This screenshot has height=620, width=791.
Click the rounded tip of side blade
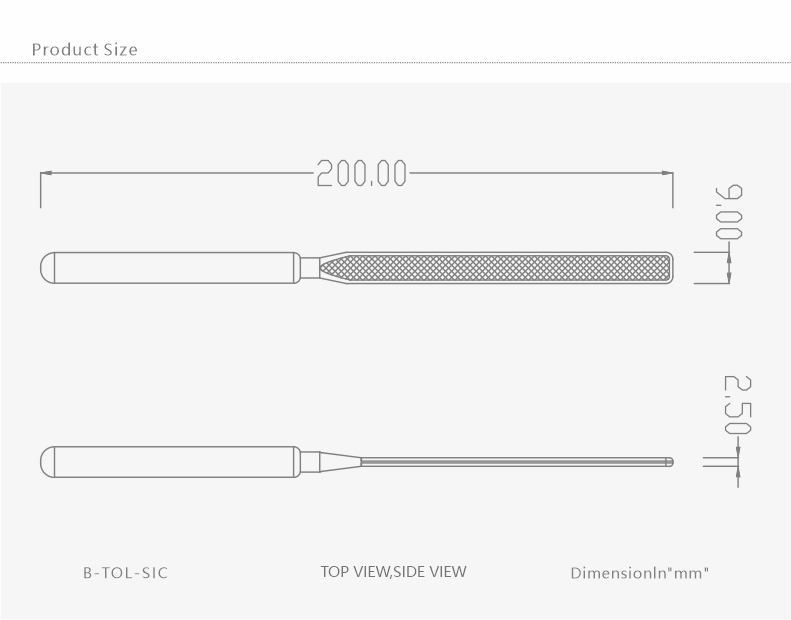(669, 462)
